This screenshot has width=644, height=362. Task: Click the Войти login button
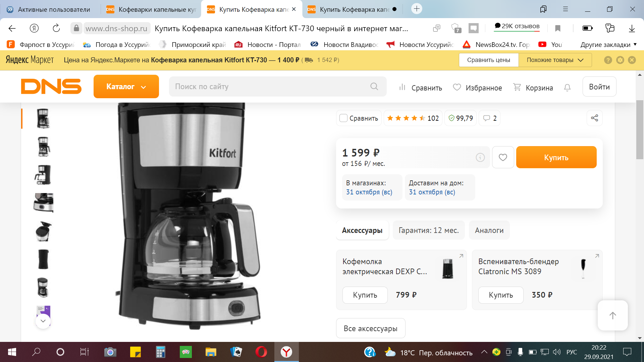[599, 87]
